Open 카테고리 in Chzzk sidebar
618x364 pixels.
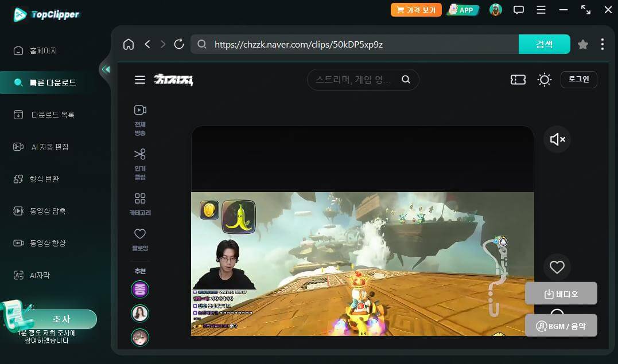coord(140,204)
